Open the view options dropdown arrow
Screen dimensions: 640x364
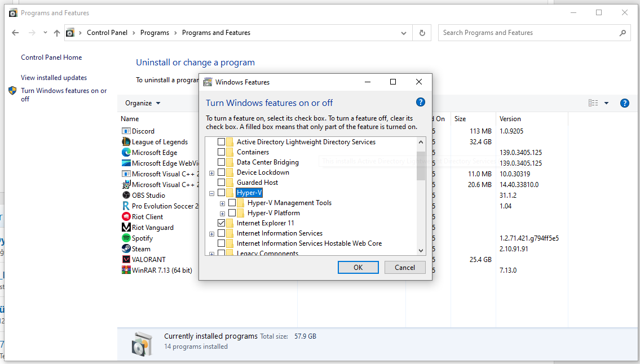pyautogui.click(x=606, y=103)
